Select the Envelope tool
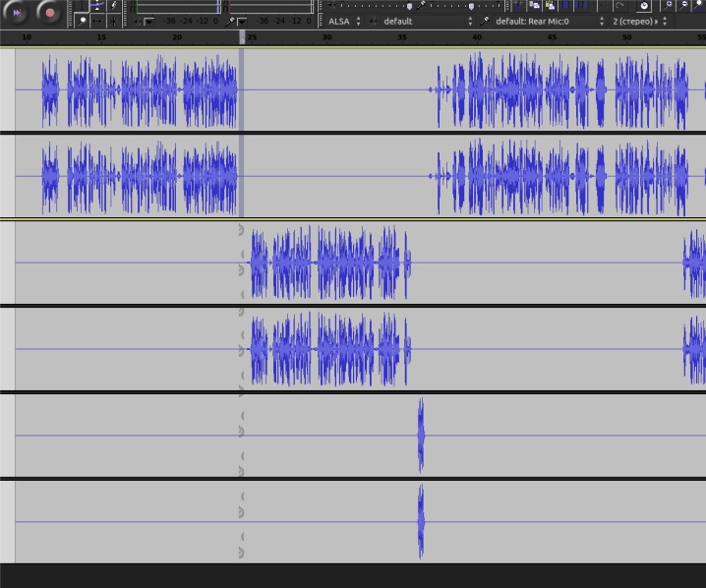The width and height of the screenshot is (706, 588). tap(97, 6)
